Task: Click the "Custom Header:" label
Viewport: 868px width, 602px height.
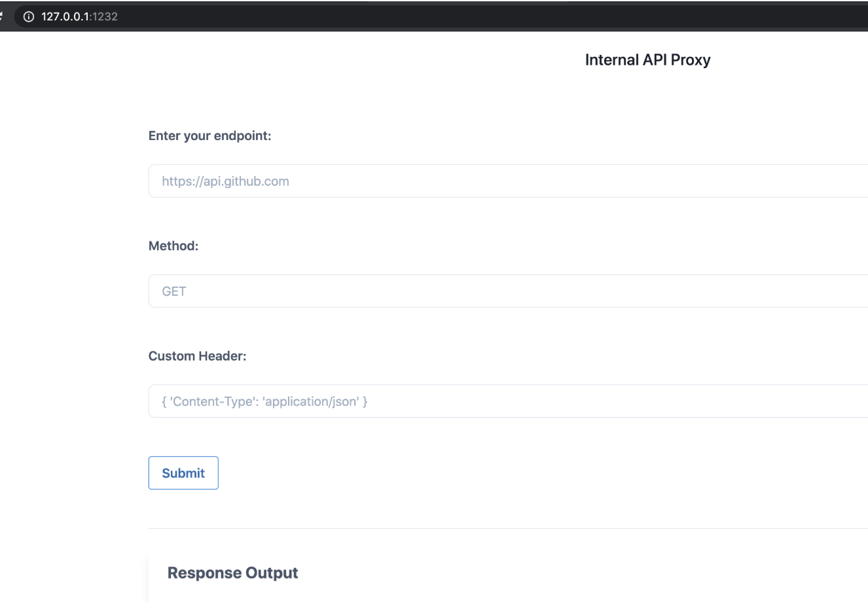Action: point(197,356)
